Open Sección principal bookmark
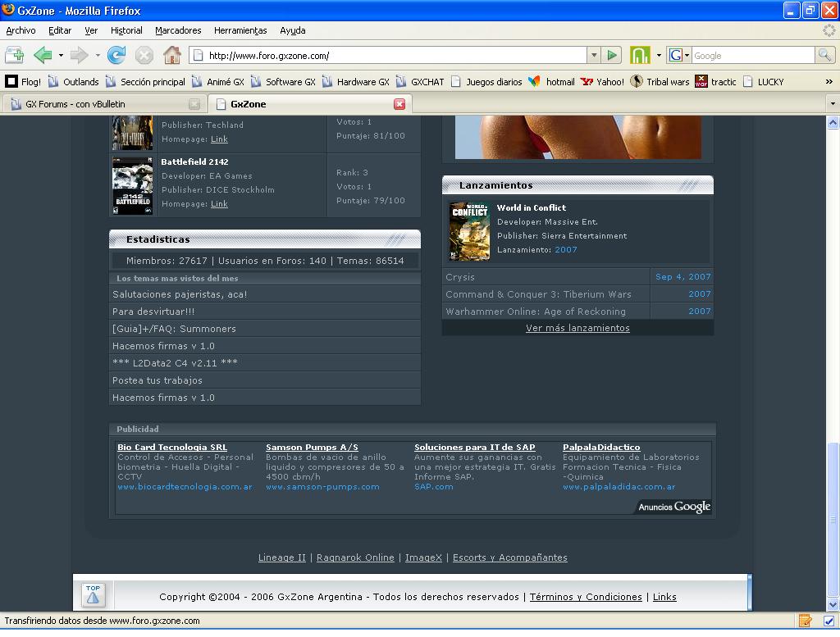This screenshot has height=637, width=840. [x=145, y=82]
